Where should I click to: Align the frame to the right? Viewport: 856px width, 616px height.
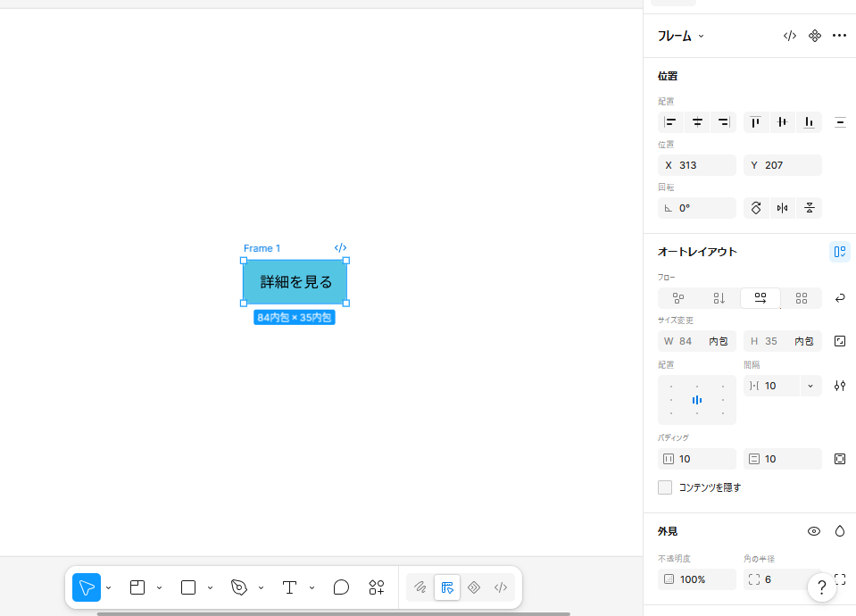(x=723, y=122)
